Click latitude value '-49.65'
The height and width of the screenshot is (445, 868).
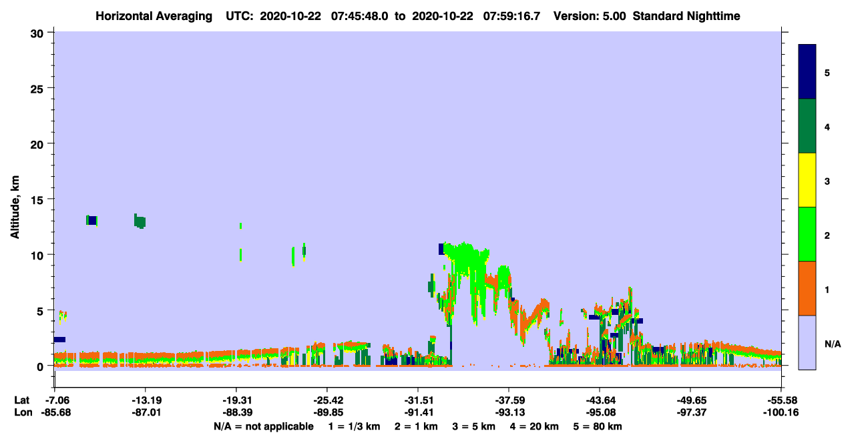tap(690, 400)
